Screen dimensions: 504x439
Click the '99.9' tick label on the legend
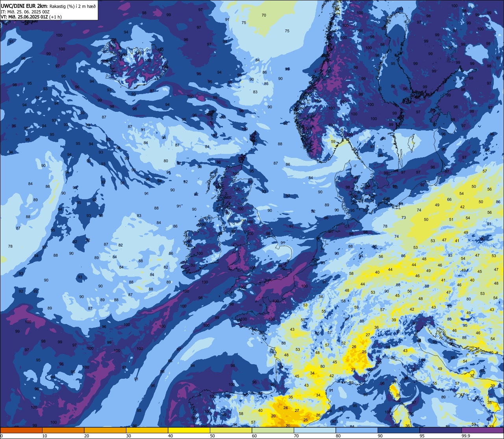(465, 436)
